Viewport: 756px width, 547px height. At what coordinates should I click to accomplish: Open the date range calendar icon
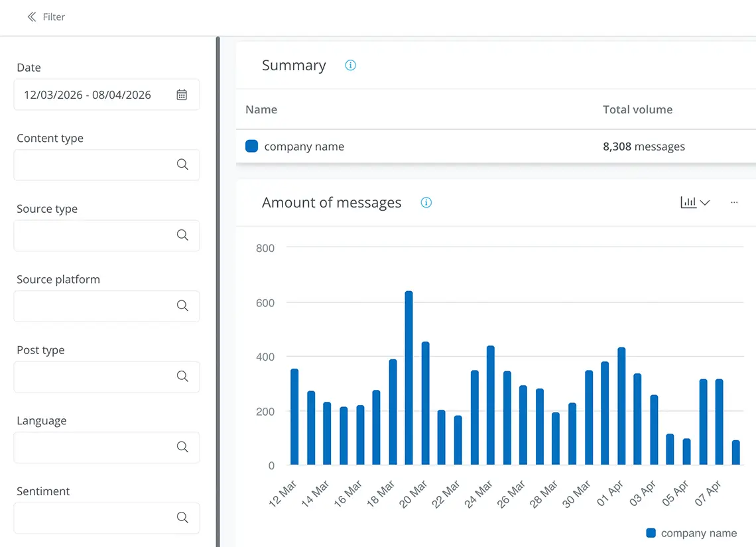click(182, 95)
